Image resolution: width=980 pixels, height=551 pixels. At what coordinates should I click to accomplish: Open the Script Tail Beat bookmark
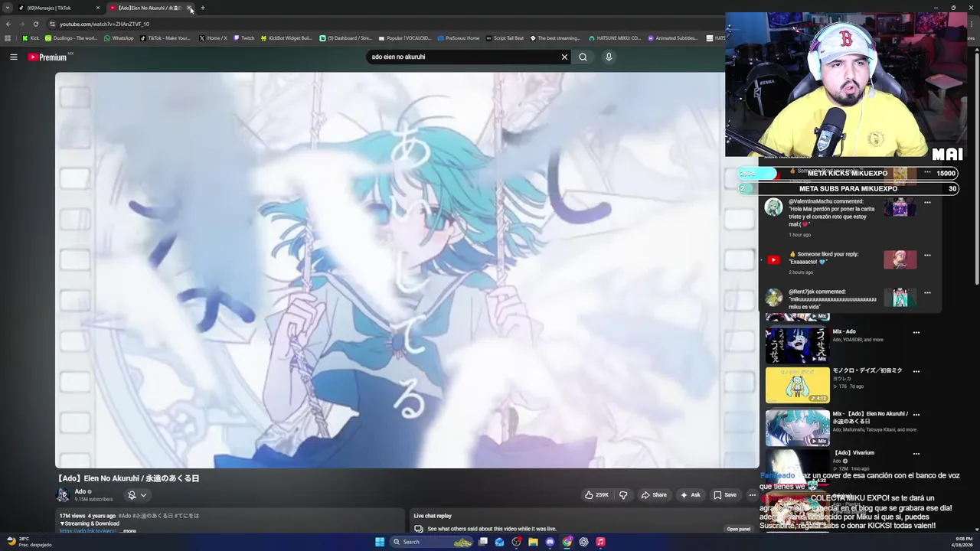(505, 38)
